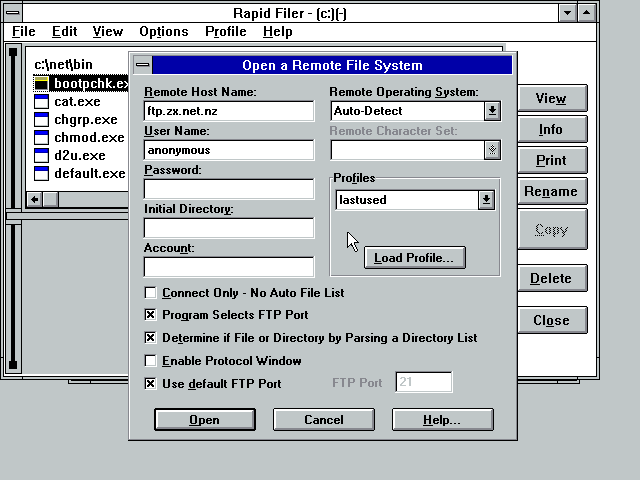Select cat.exe in the file list
The image size is (640, 480).
coord(77,102)
